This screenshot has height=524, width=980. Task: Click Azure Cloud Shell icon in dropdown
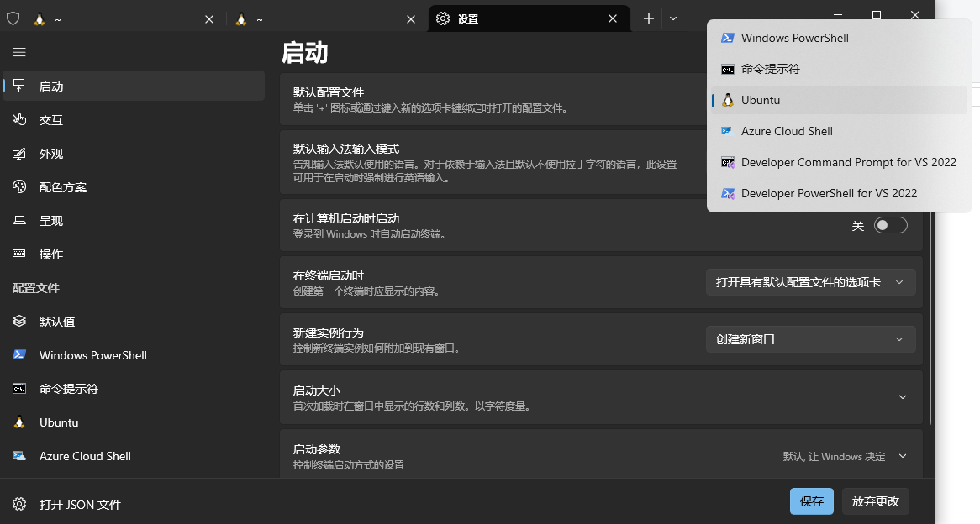[728, 131]
